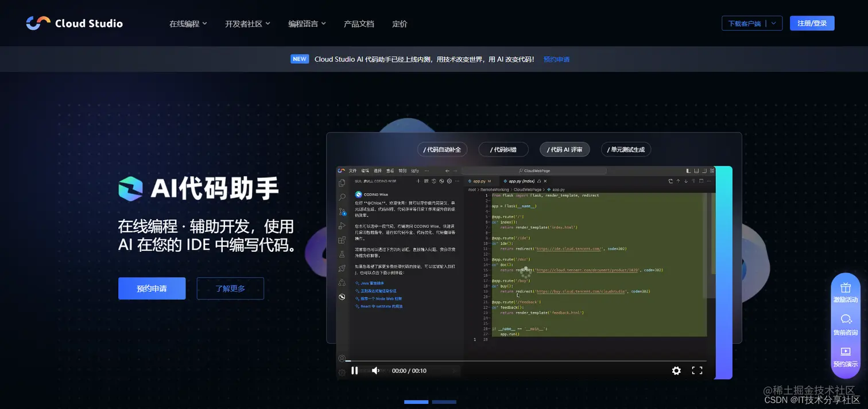Open the 编辑 menu in the IDE
The image size is (868, 409).
tap(365, 170)
